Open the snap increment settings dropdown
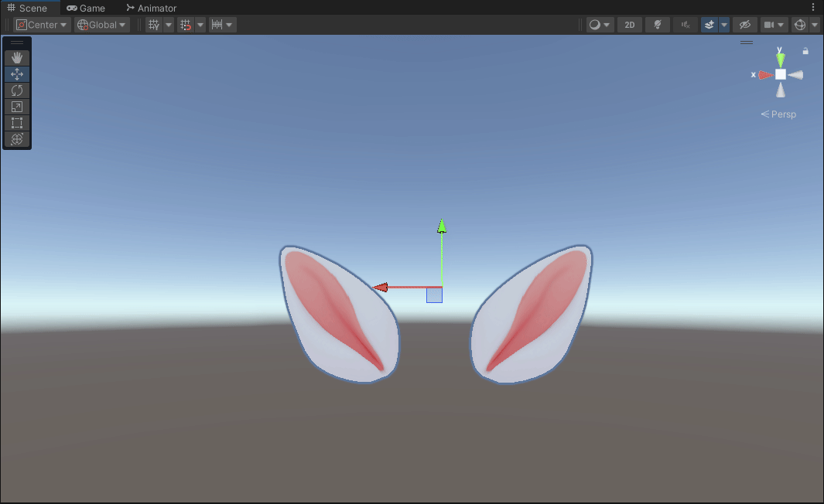Viewport: 824px width, 504px height. click(x=222, y=25)
